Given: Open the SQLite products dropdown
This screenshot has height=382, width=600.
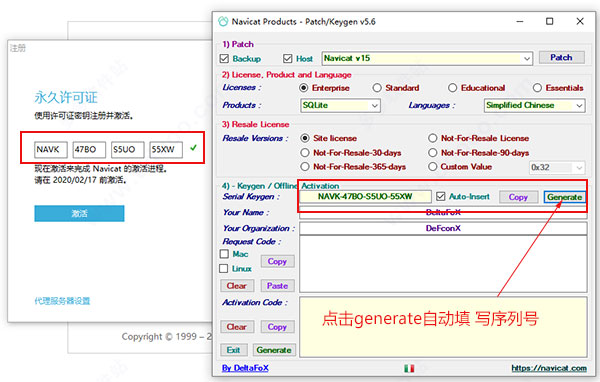Looking at the screenshot, I should coord(340,105).
